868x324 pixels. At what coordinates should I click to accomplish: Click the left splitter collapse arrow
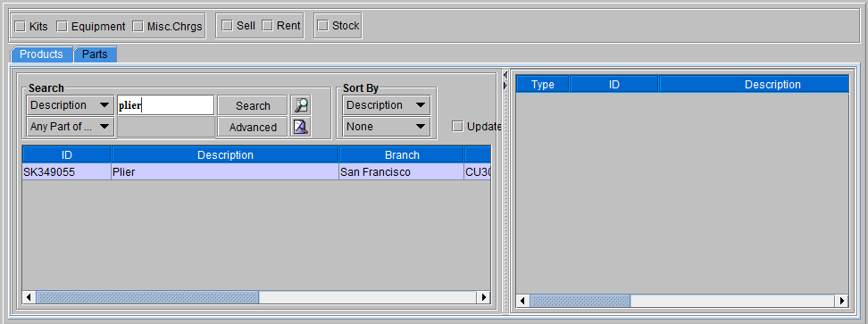(505, 75)
